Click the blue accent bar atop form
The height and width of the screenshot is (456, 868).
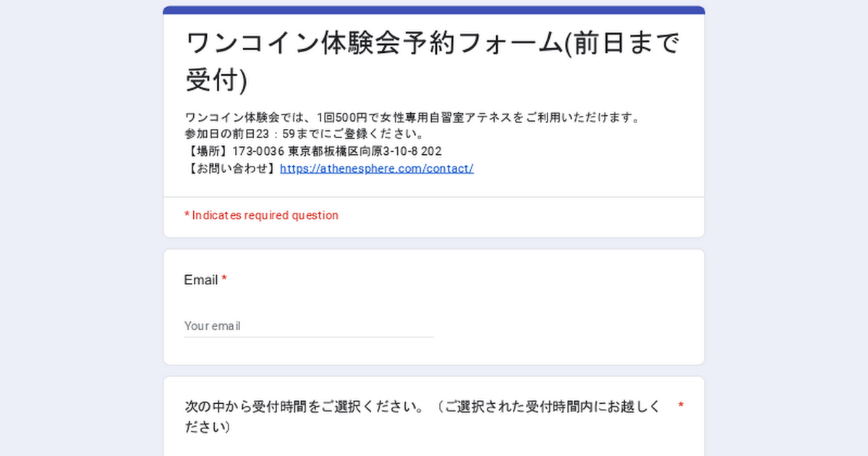[x=434, y=10]
